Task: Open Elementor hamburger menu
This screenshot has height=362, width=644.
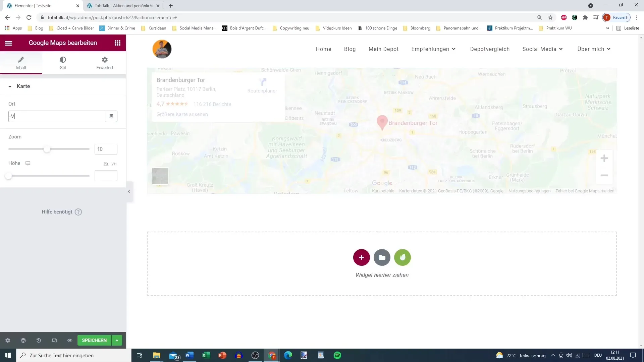Action: coord(8,43)
